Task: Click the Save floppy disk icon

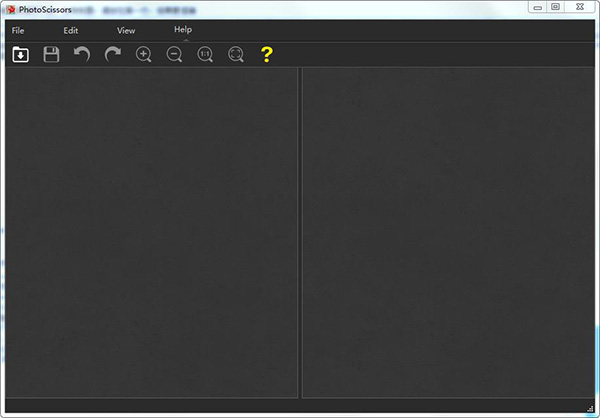Action: 51,54
